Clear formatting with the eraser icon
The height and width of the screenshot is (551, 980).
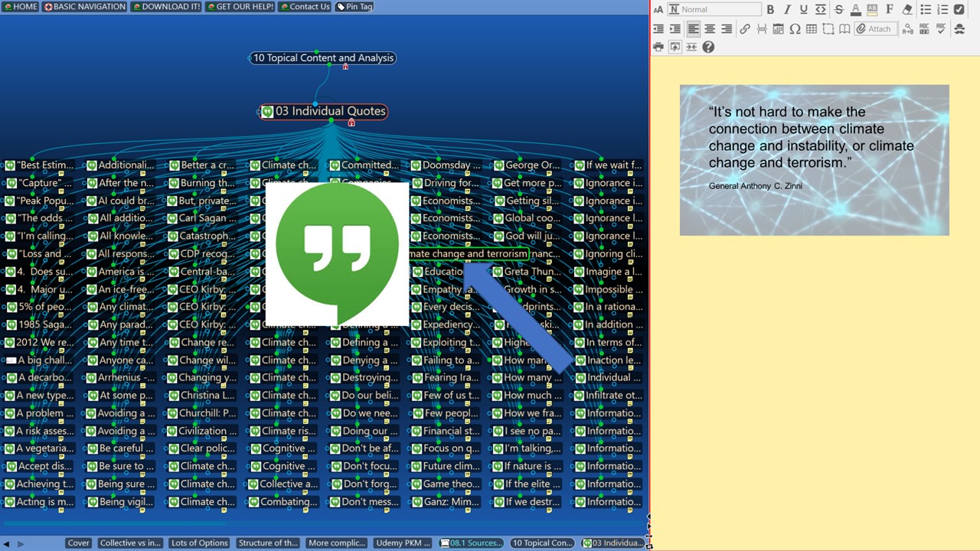[907, 9]
